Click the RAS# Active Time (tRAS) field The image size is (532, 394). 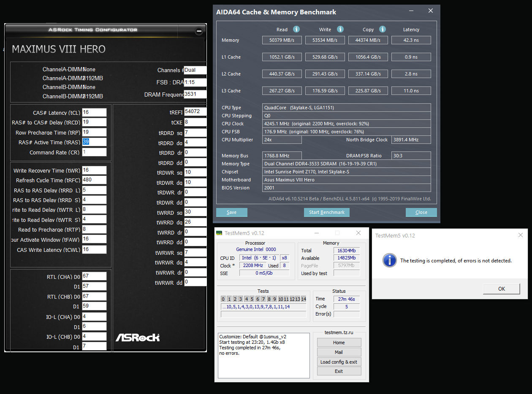click(94, 142)
